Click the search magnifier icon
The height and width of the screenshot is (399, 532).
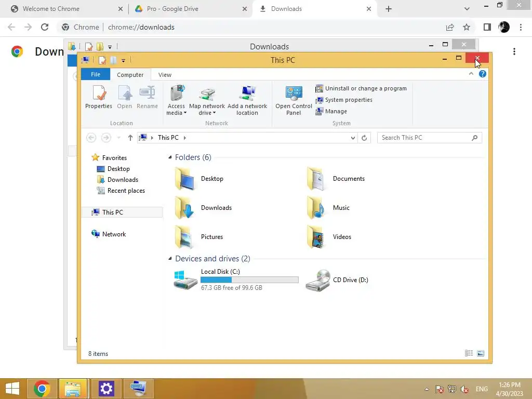[475, 138]
